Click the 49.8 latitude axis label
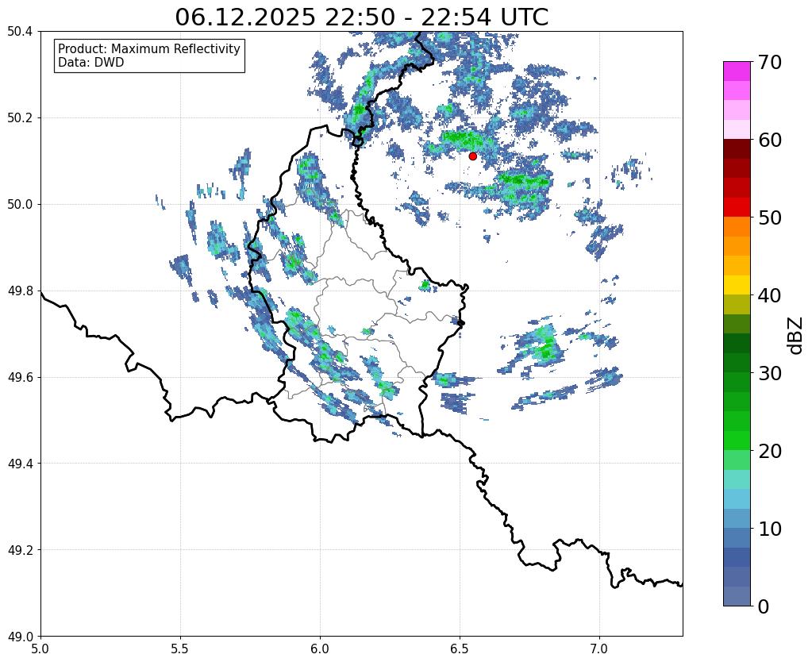The height and width of the screenshot is (662, 812). [20, 291]
